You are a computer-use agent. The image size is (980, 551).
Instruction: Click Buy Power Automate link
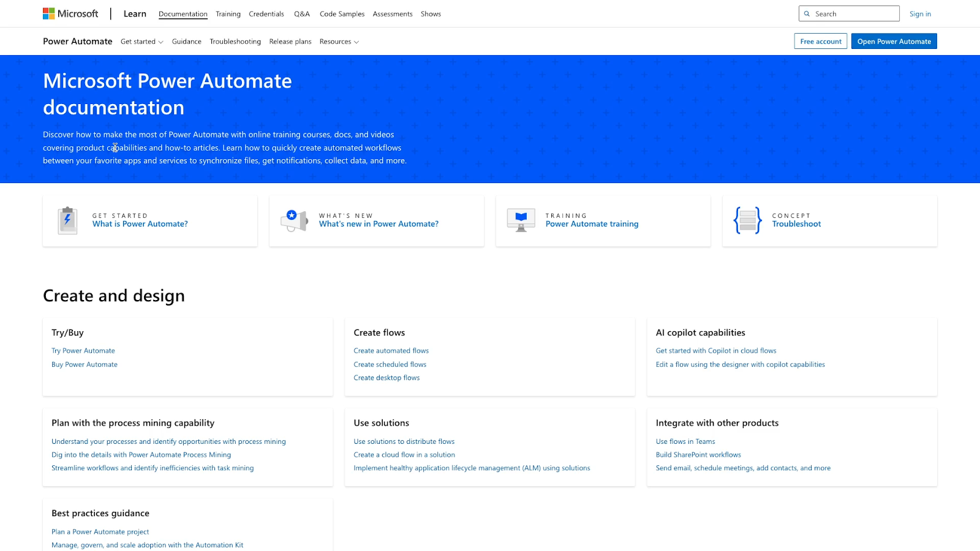pyautogui.click(x=85, y=364)
